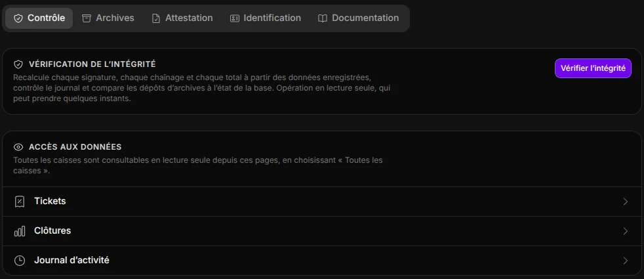
Task: Click the 'Toutes les caisses sont consultables' text
Action: pos(198,165)
